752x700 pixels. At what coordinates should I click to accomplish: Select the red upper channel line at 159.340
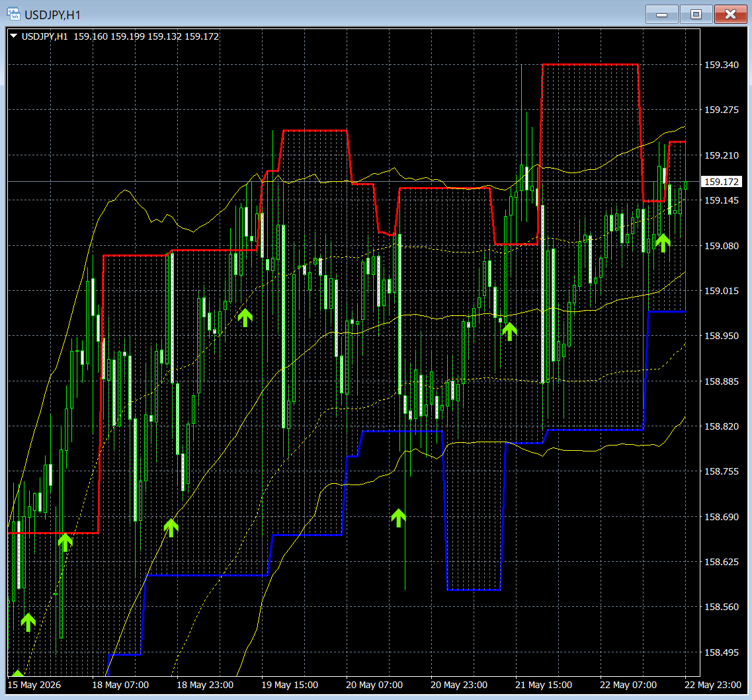point(590,64)
